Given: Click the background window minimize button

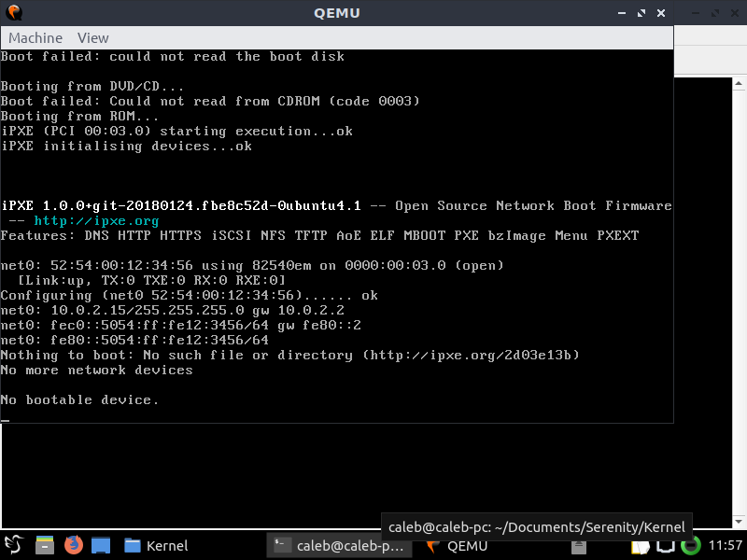Looking at the screenshot, I should click(x=696, y=13).
